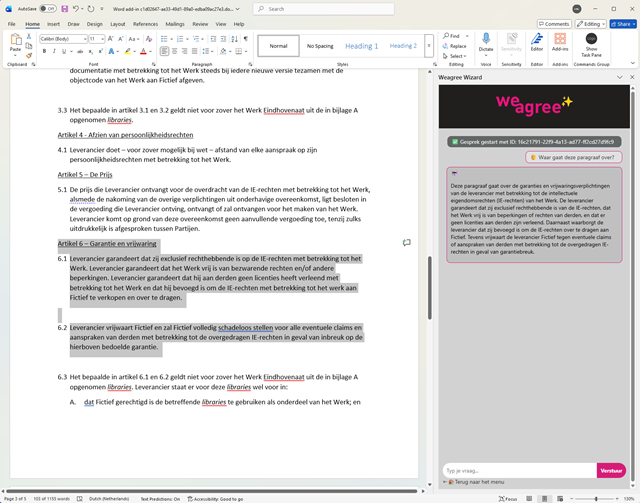Screen dimensions: 640x503
Task: Switch to the Insert tab
Action: coord(53,24)
